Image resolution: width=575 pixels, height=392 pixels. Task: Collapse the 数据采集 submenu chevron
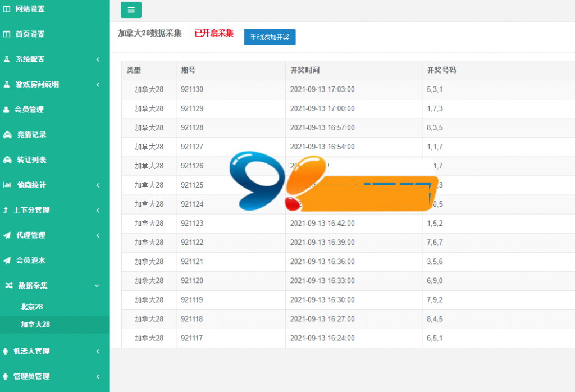point(97,285)
